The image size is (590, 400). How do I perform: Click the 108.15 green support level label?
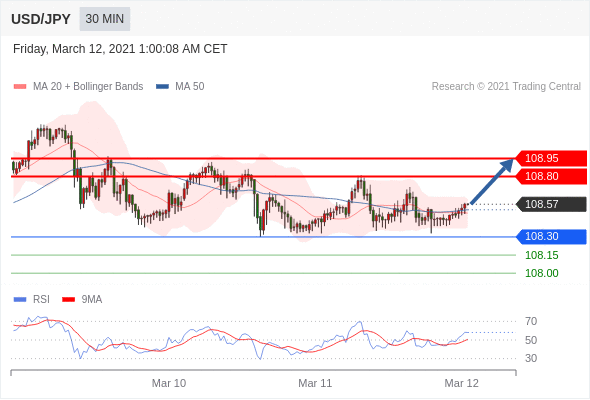point(541,256)
